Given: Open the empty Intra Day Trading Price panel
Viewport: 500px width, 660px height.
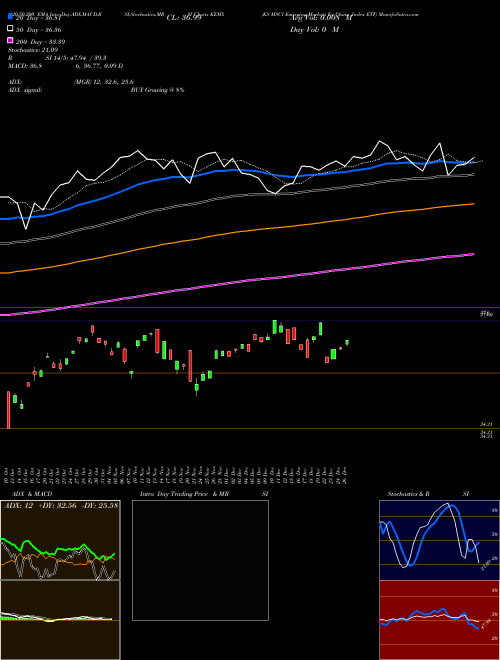Looking at the screenshot, I should [x=200, y=560].
